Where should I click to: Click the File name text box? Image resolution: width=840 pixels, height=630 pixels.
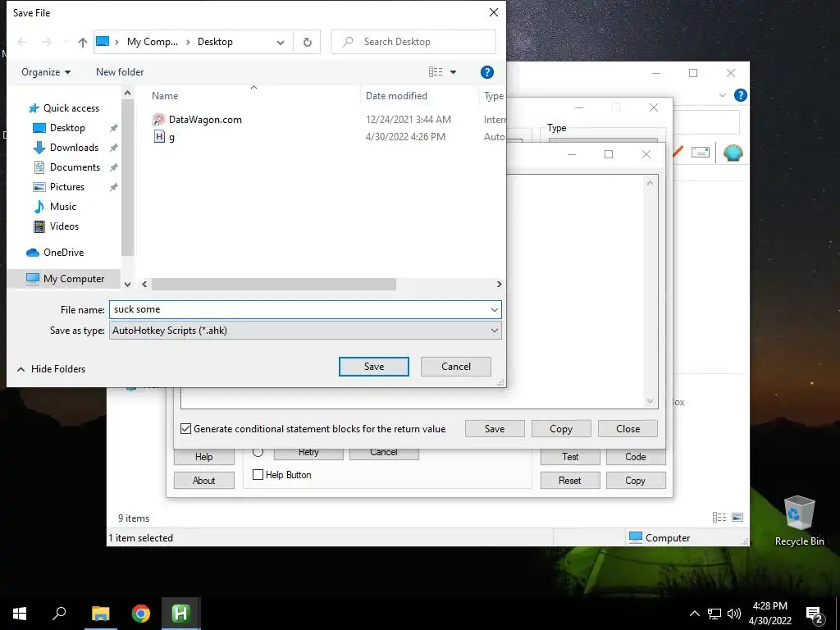pos(299,309)
